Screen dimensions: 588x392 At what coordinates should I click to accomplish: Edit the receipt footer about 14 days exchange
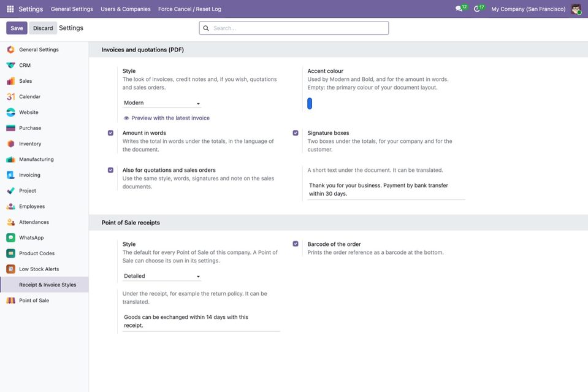[201, 321]
